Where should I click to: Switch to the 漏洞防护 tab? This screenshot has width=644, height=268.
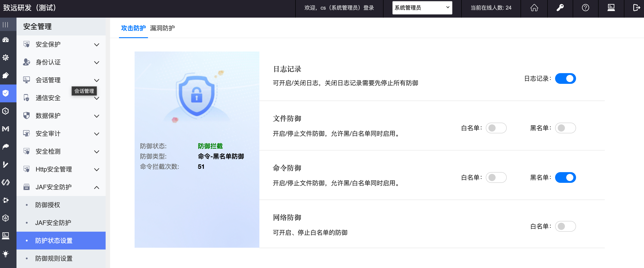coord(162,28)
